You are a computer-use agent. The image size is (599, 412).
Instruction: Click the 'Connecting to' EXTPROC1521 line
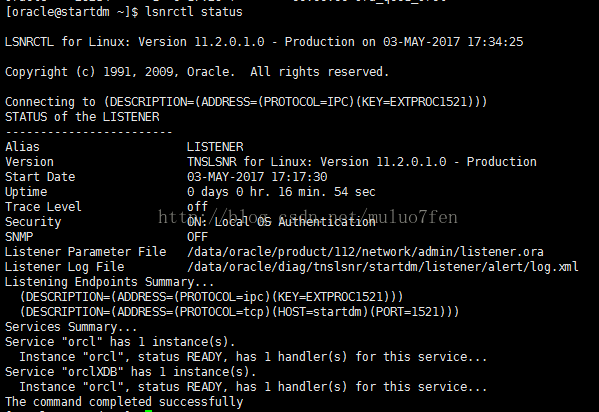point(246,102)
